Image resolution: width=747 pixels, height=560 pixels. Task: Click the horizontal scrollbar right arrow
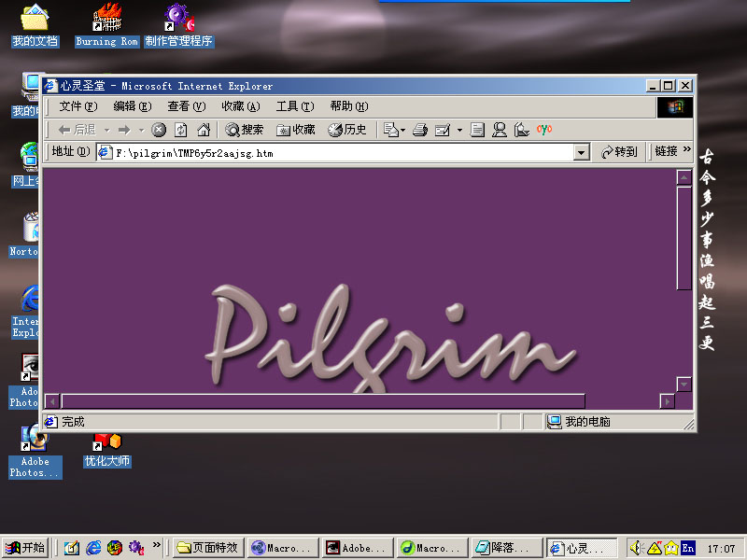coord(667,401)
